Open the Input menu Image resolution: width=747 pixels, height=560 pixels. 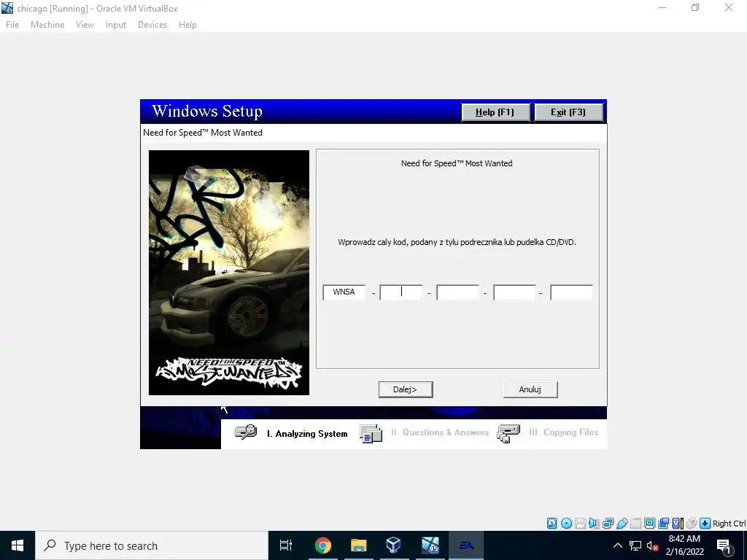point(116,25)
